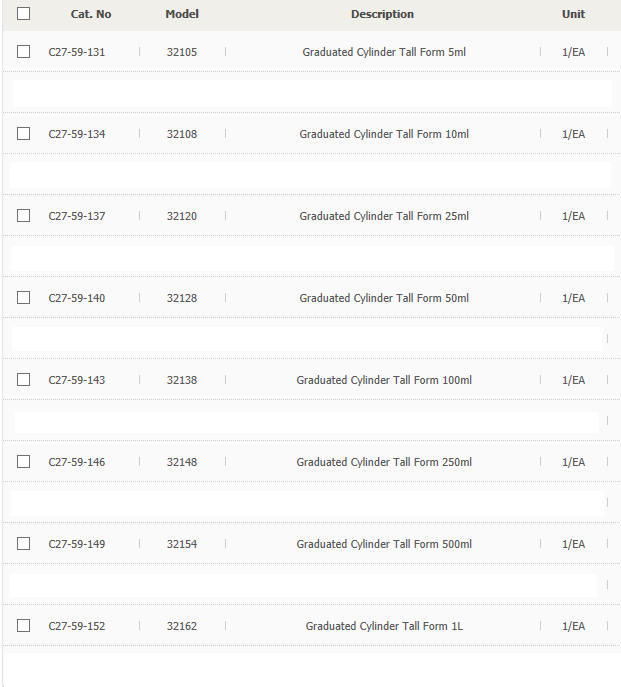Tick the select-all checkbox in header

[x=23, y=14]
